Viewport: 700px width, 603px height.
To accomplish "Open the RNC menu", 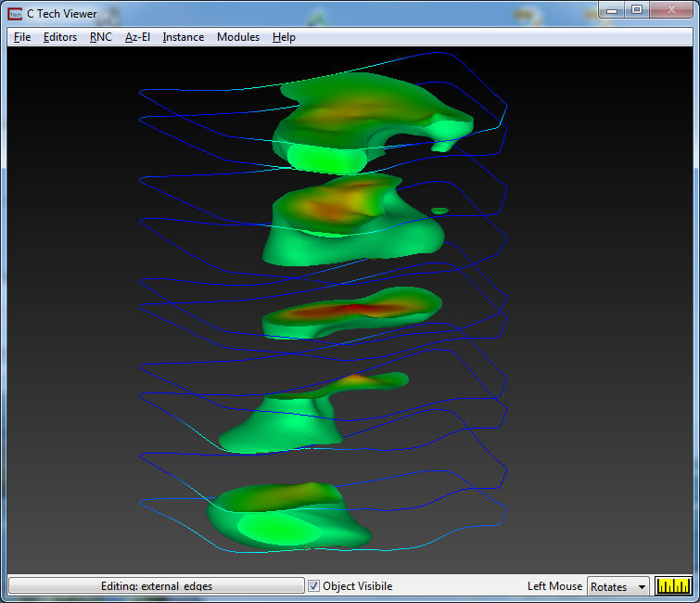I will point(101,37).
